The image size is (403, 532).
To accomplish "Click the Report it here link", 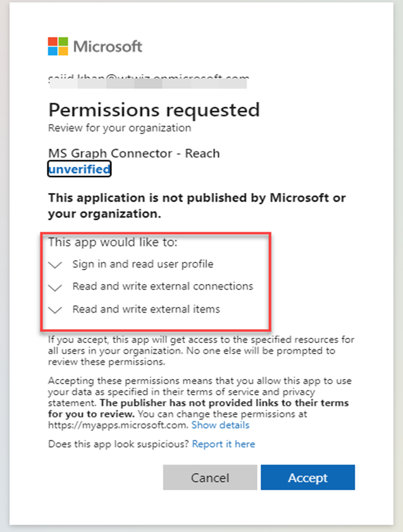I will tap(223, 444).
